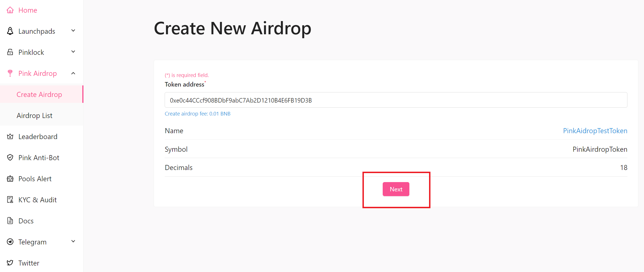Expand the Pinklock section
Viewport: 644px width, 272px height.
point(73,51)
